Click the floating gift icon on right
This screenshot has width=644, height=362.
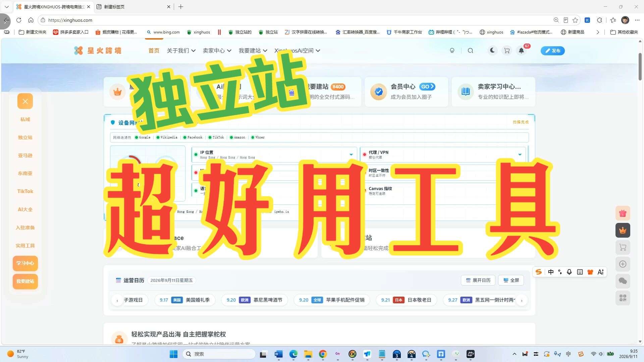point(623,213)
